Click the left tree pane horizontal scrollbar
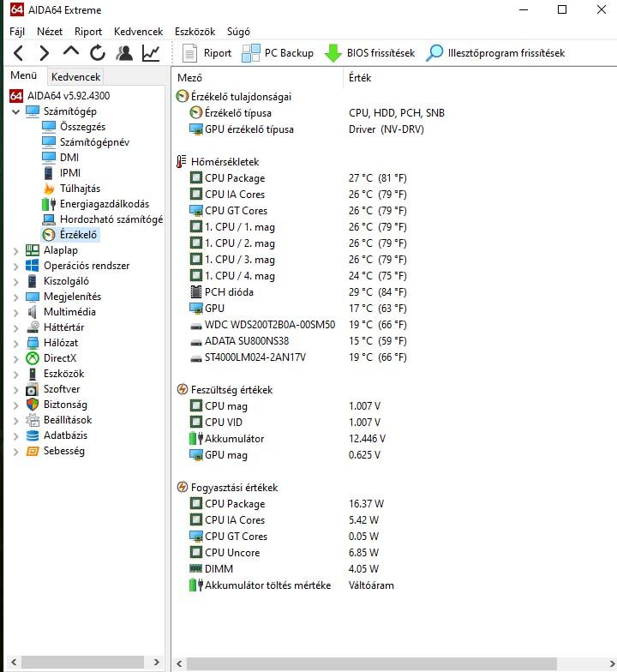Image resolution: width=617 pixels, height=672 pixels. coord(82,662)
